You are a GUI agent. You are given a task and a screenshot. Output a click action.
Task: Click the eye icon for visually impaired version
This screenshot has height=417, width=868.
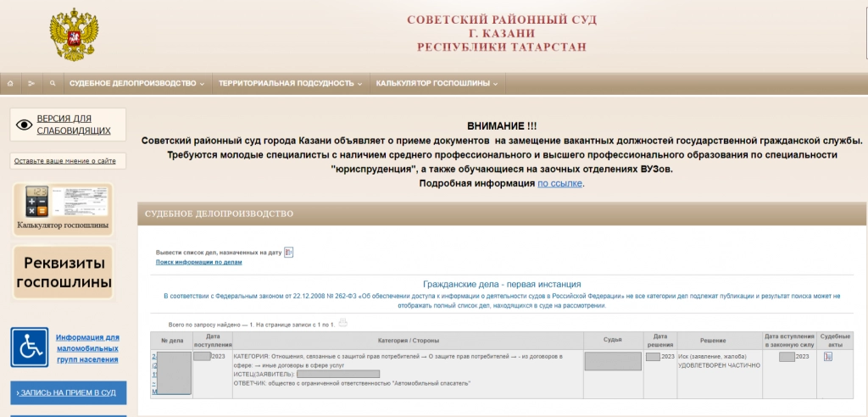(25, 125)
